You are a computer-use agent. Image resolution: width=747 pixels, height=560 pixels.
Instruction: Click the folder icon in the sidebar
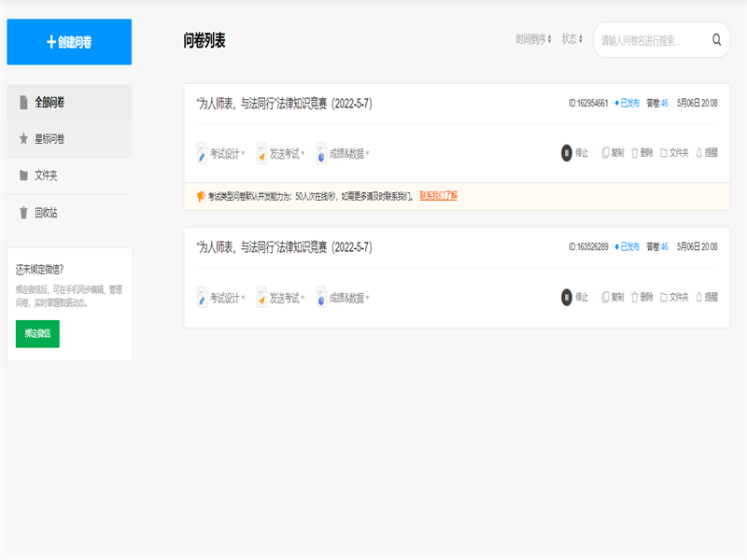(x=23, y=175)
